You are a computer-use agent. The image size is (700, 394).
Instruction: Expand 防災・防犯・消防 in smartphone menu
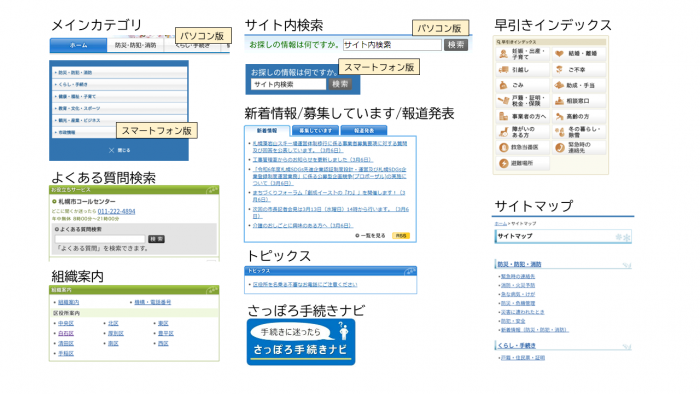tap(119, 72)
